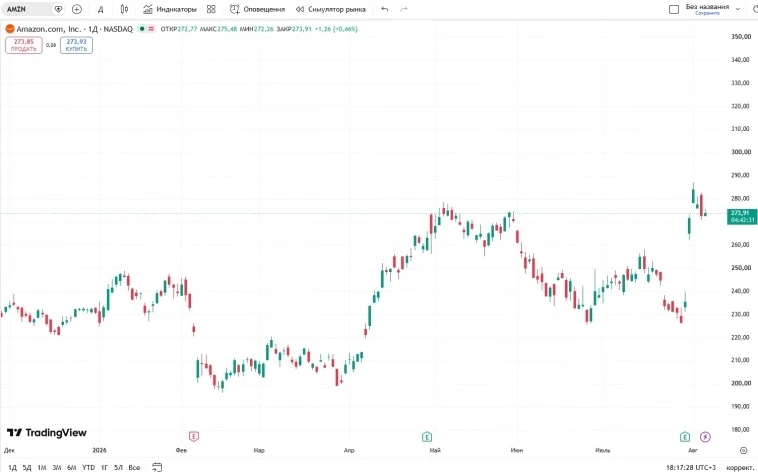The width and height of the screenshot is (758, 472).
Task: Open the Д timeframe interval selector
Action: click(101, 9)
